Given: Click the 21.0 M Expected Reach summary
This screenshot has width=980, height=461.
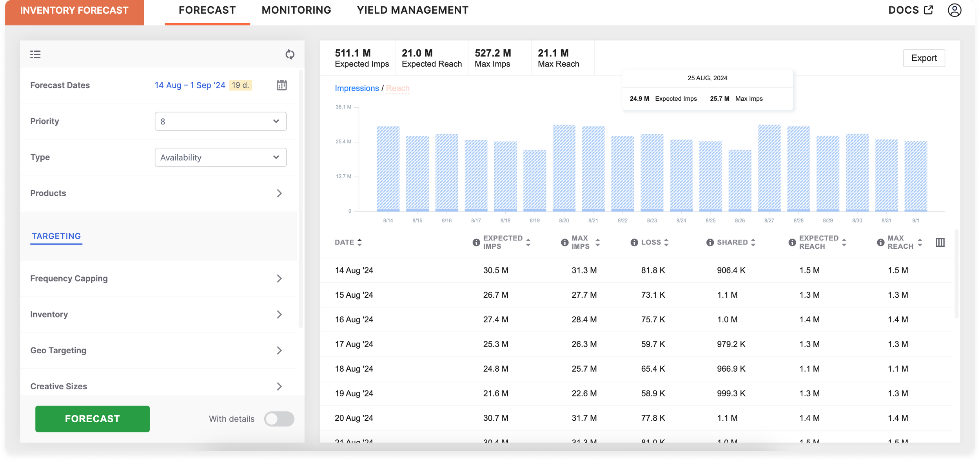Looking at the screenshot, I should tap(432, 58).
